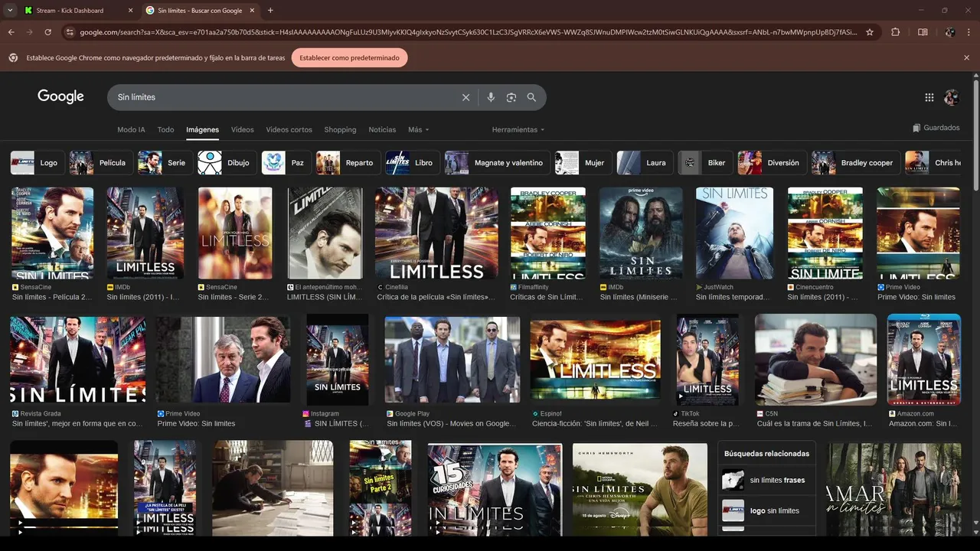This screenshot has height=551, width=980.
Task: Switch to the Todo results tab
Action: coord(165,129)
